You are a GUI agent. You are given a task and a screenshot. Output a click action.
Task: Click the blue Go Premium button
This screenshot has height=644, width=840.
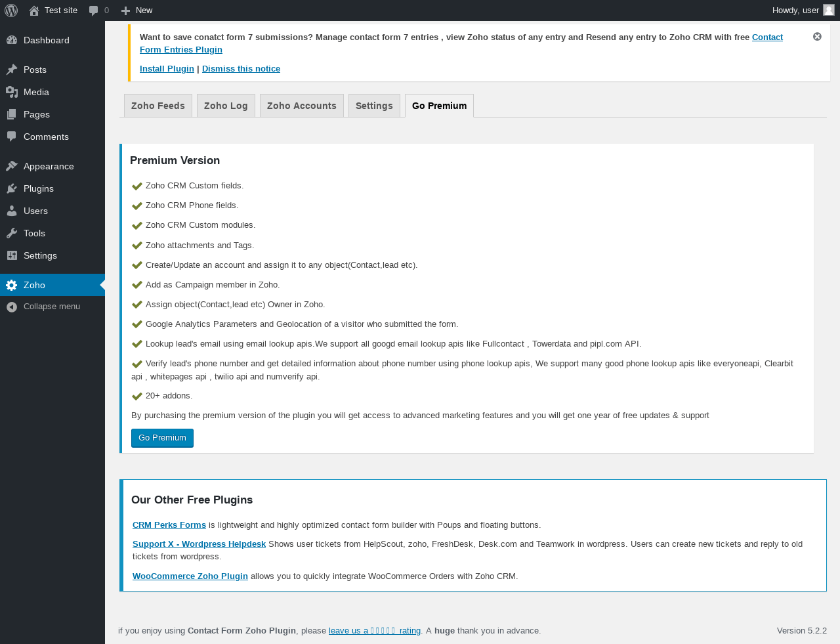tap(162, 438)
